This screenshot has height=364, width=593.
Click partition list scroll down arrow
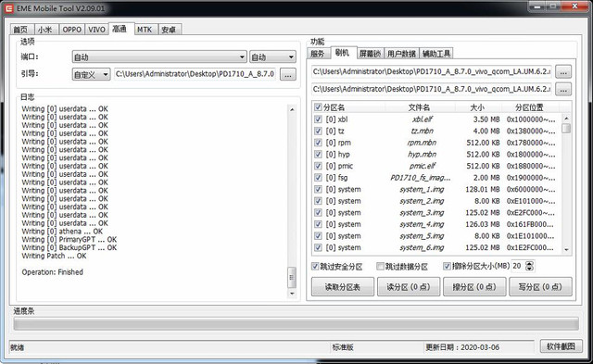(x=566, y=249)
